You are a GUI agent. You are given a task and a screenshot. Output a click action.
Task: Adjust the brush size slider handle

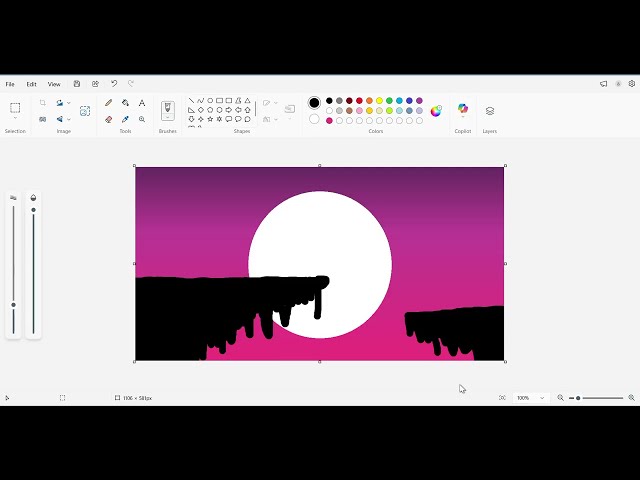[13, 305]
